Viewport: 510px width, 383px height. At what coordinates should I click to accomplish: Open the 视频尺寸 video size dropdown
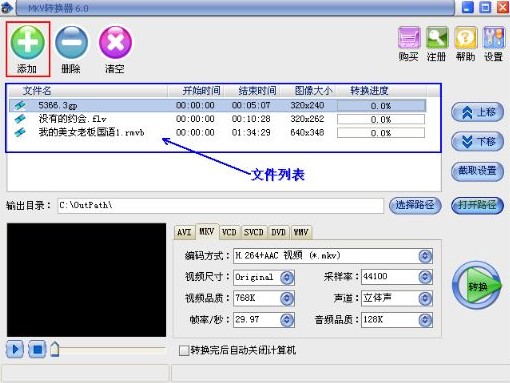[x=287, y=277]
